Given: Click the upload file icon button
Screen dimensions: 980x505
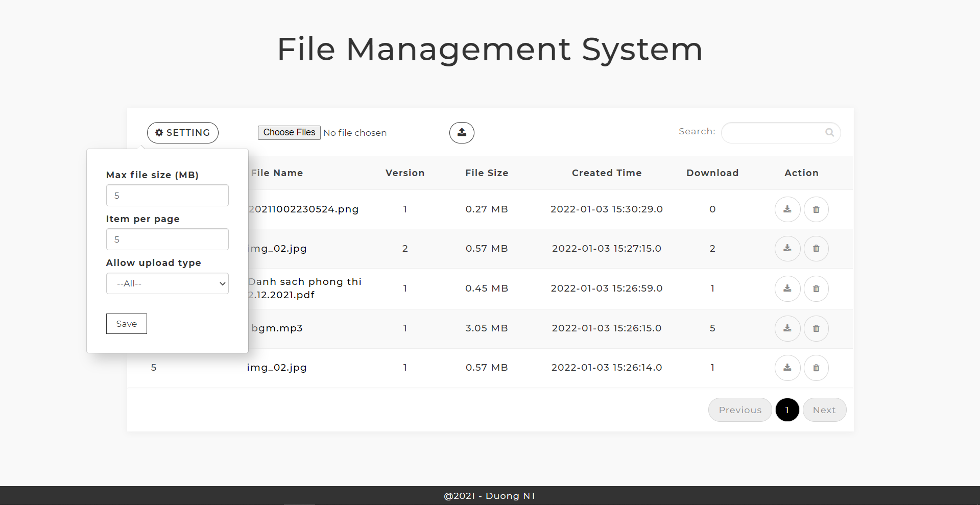Looking at the screenshot, I should pos(461,133).
